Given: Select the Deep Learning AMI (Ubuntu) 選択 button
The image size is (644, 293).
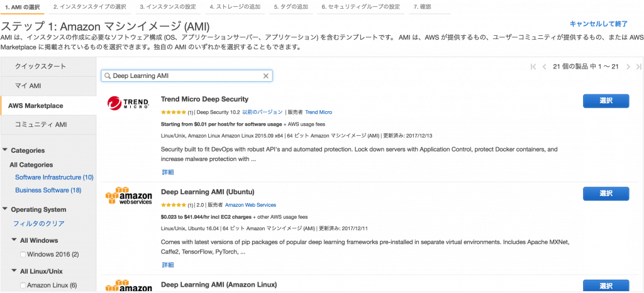Looking at the screenshot, I should click(606, 194).
